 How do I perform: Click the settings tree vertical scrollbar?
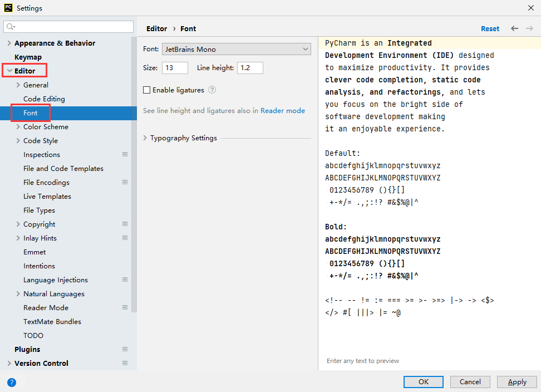pyautogui.click(x=134, y=174)
